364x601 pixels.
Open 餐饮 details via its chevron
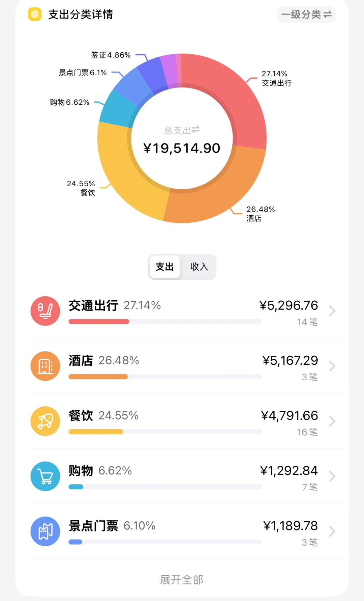pos(332,421)
